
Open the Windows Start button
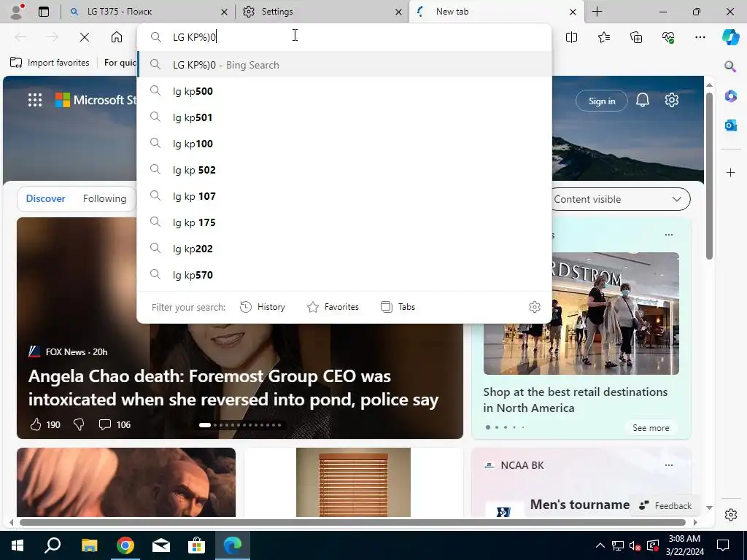click(18, 545)
